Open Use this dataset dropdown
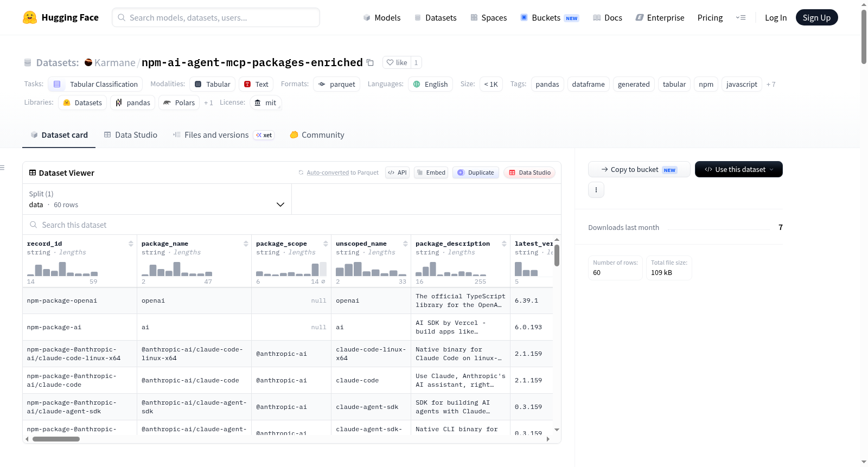This screenshot has height=467, width=868. (739, 169)
